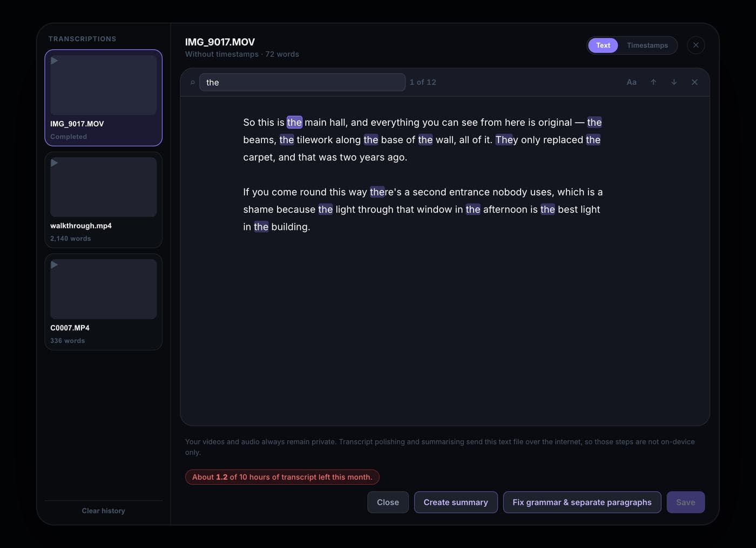Switch to the Text tab
The height and width of the screenshot is (548, 756).
tap(603, 45)
